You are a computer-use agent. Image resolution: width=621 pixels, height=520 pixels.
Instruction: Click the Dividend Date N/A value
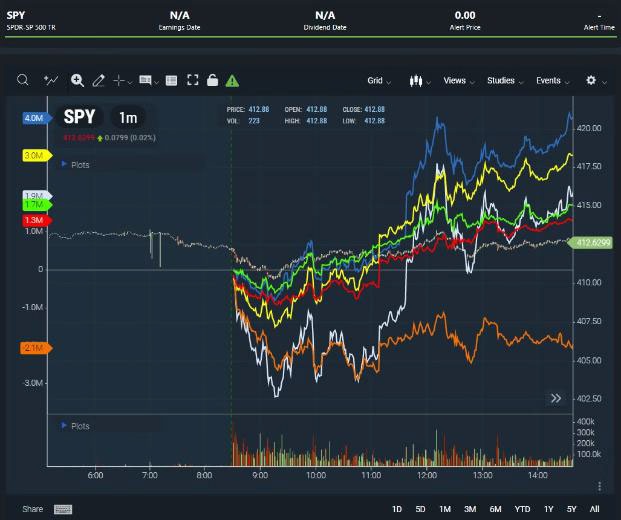pyautogui.click(x=325, y=15)
